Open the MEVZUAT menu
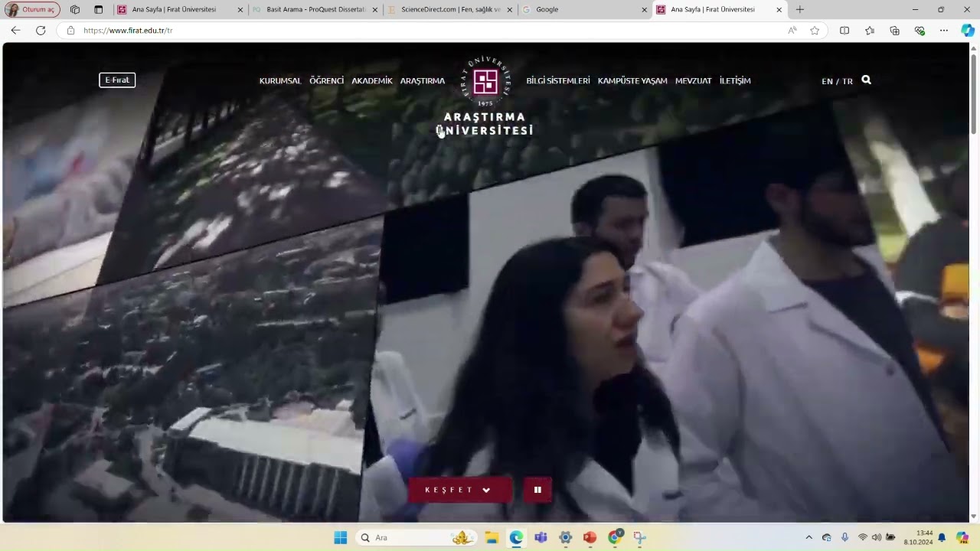This screenshot has height=551, width=980. [694, 80]
